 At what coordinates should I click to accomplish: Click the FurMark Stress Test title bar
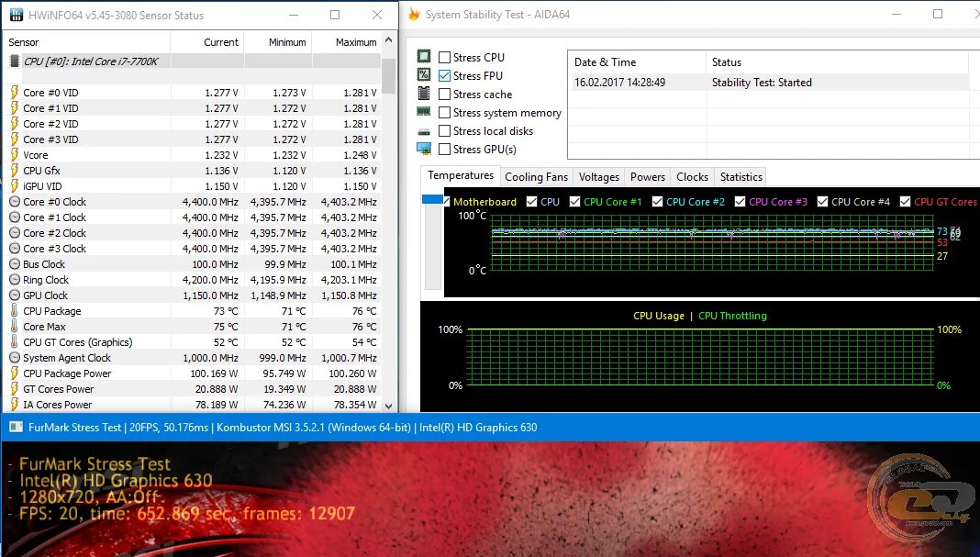tap(490, 427)
